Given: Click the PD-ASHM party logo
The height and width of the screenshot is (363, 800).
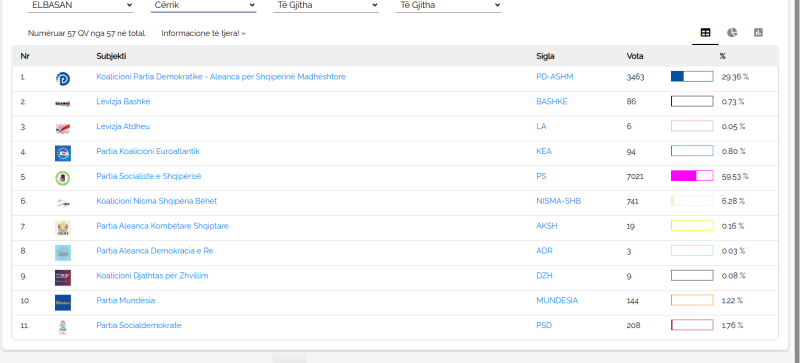Looking at the screenshot, I should (63, 79).
